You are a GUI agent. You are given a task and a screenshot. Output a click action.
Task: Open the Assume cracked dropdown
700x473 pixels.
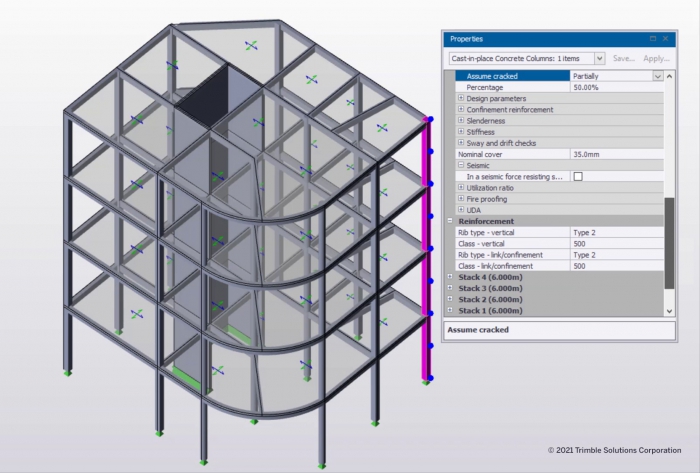pyautogui.click(x=657, y=76)
